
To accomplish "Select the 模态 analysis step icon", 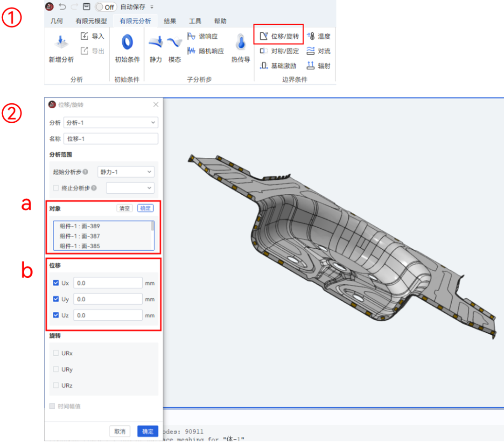I will (175, 47).
